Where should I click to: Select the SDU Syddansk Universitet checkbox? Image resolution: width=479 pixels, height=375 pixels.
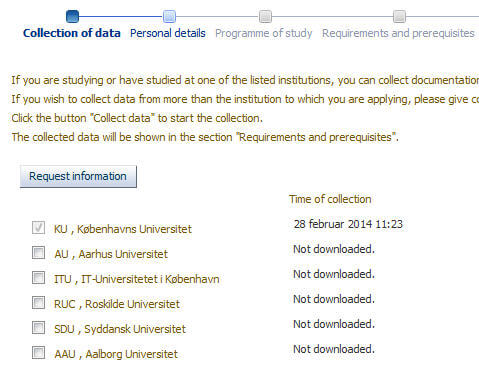coord(38,328)
